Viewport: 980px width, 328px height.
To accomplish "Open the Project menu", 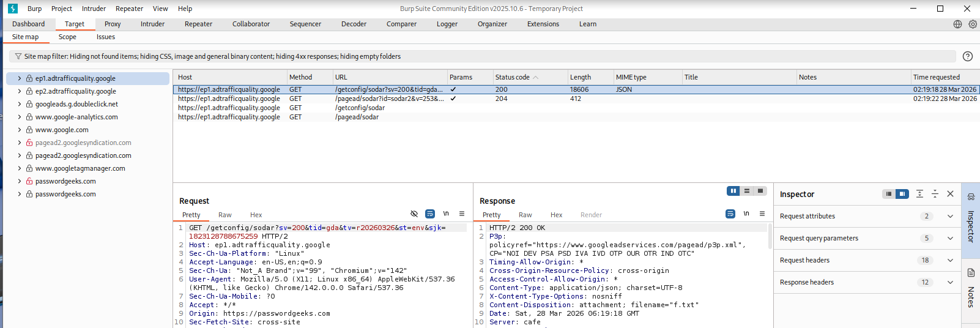I will pos(62,9).
